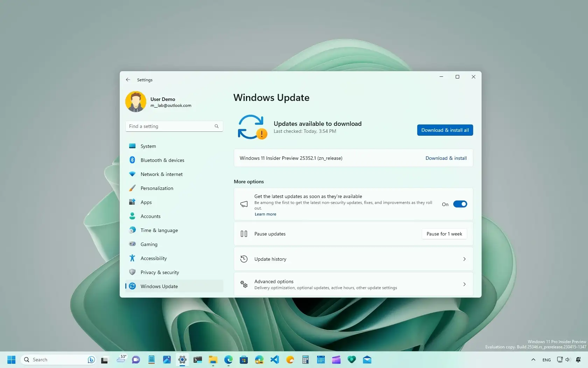
Task: Select Gaming in the sidebar
Action: [x=174, y=244]
